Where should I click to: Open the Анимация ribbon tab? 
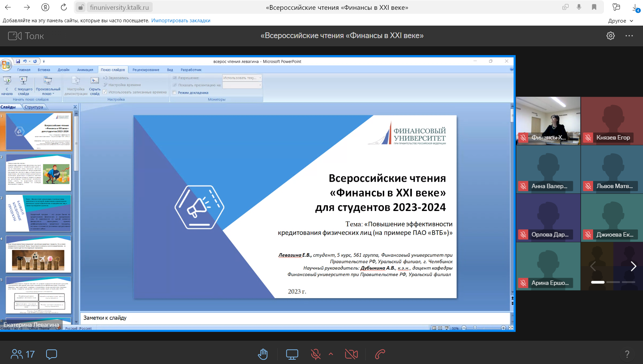85,70
